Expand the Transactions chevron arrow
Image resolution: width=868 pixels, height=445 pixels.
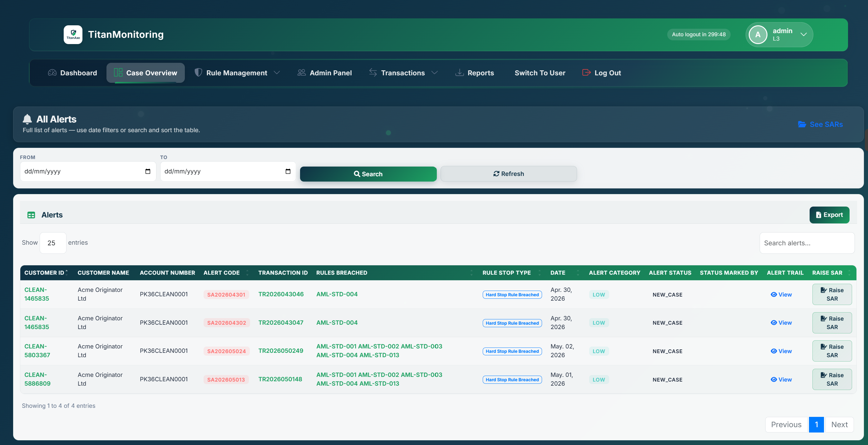tap(435, 73)
